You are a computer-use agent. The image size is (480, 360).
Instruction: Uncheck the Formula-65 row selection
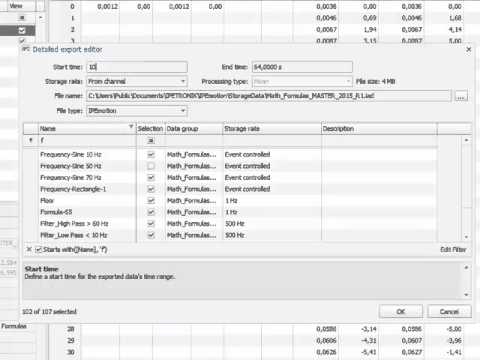coord(151,212)
